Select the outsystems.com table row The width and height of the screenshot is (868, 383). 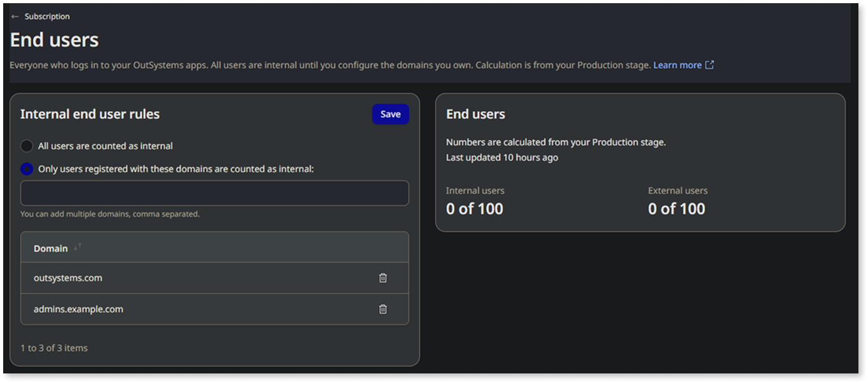(191, 278)
